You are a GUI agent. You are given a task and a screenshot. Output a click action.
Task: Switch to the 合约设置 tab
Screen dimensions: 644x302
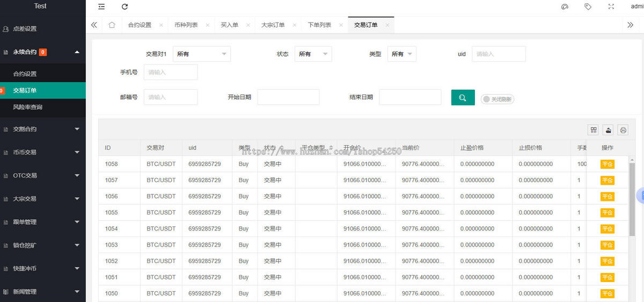pos(140,25)
